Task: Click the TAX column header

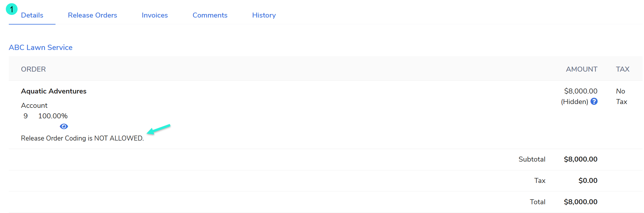Action: [622, 69]
